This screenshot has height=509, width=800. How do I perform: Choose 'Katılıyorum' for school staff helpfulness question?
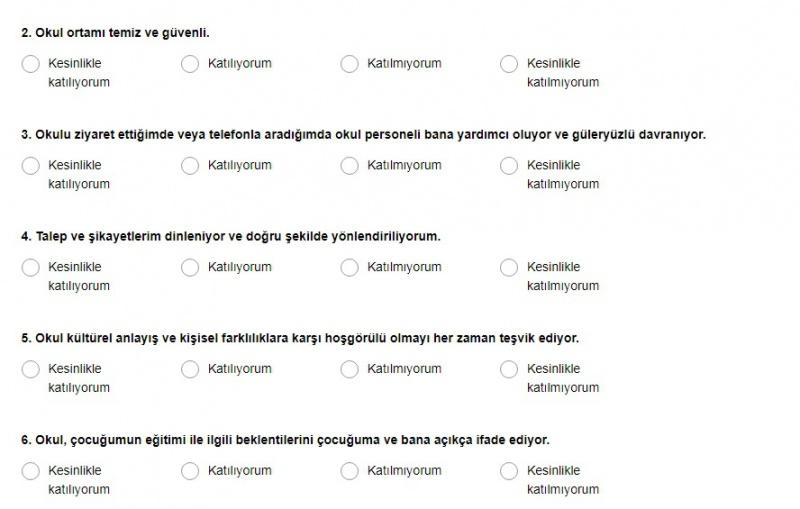pyautogui.click(x=190, y=166)
